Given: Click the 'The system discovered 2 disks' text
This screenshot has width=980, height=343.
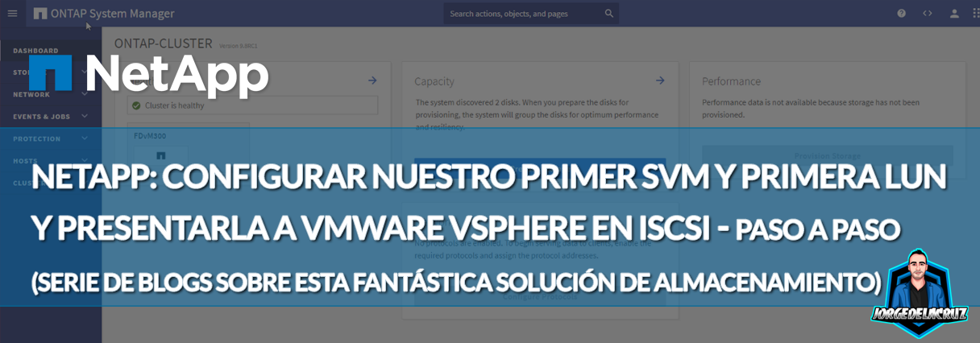Looking at the screenshot, I should coord(537,115).
